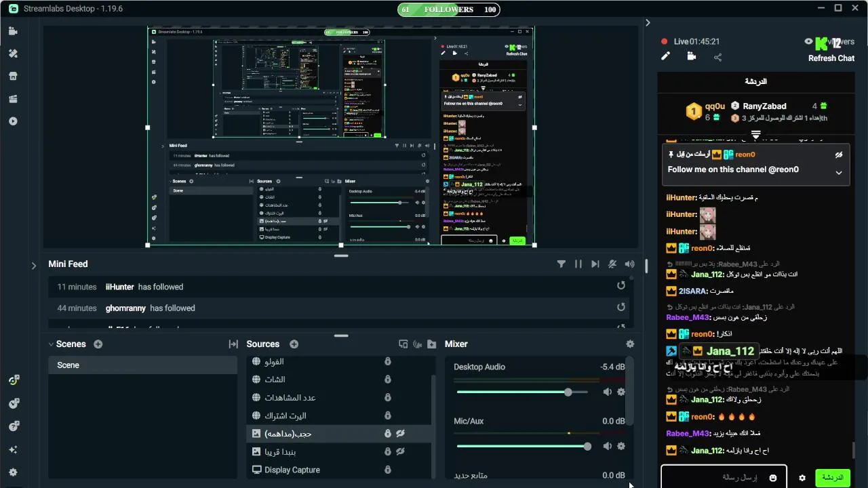Screen dimensions: 868x488
Task: Open 2ISARA's profile from chat
Action: (x=692, y=291)
